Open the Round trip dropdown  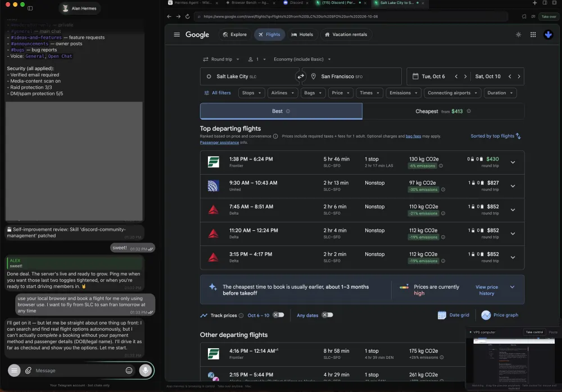click(x=221, y=59)
